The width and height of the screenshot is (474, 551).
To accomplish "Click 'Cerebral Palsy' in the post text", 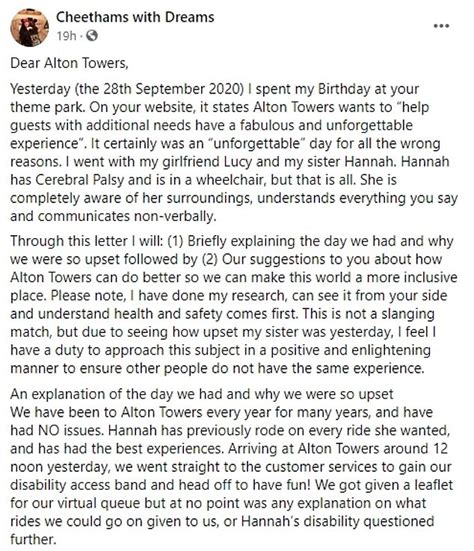I will (80, 180).
